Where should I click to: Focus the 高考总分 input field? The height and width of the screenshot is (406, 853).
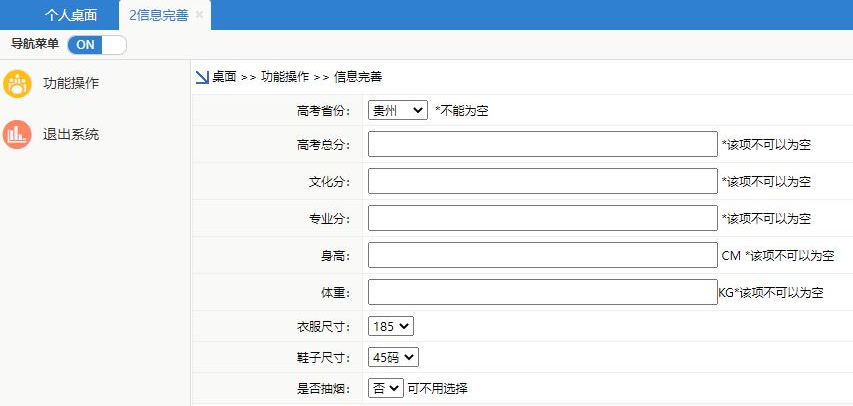click(x=542, y=145)
